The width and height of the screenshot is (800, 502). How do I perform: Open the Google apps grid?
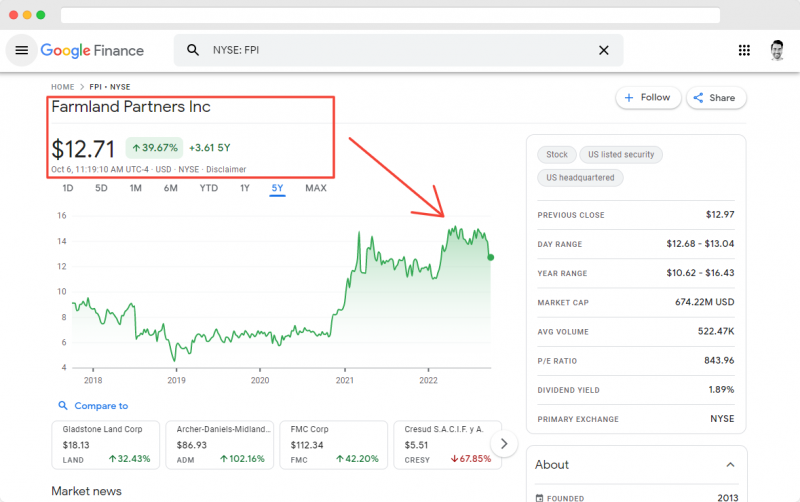click(x=744, y=50)
